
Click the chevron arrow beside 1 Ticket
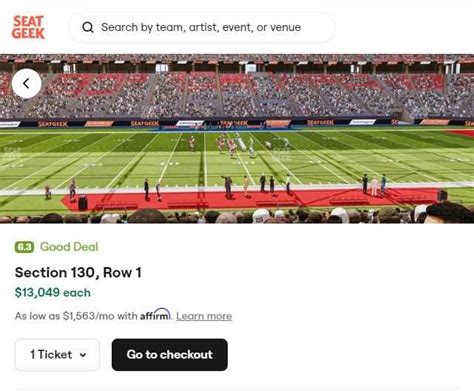[83, 355]
